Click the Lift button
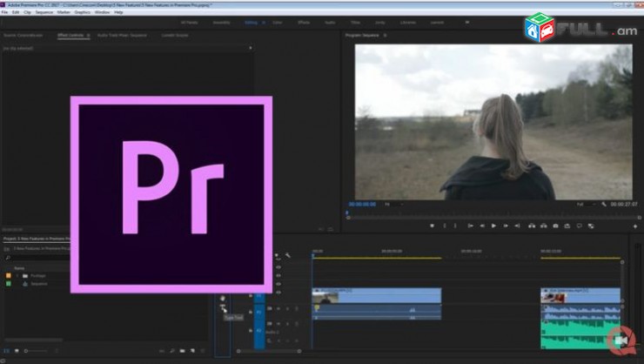Viewport: 644px width, 364px height. point(532,226)
